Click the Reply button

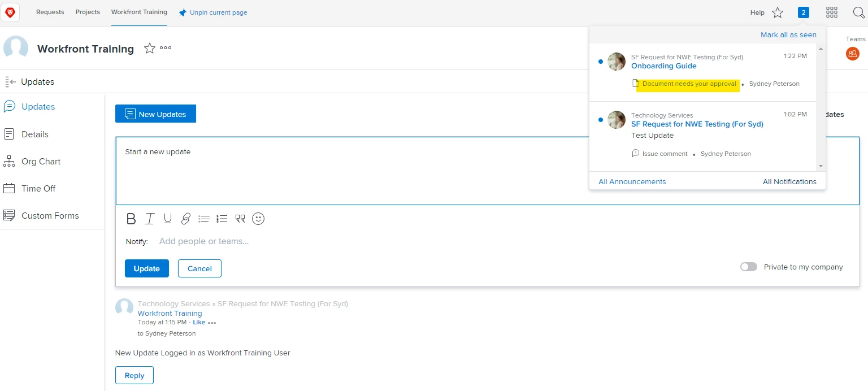pyautogui.click(x=134, y=375)
